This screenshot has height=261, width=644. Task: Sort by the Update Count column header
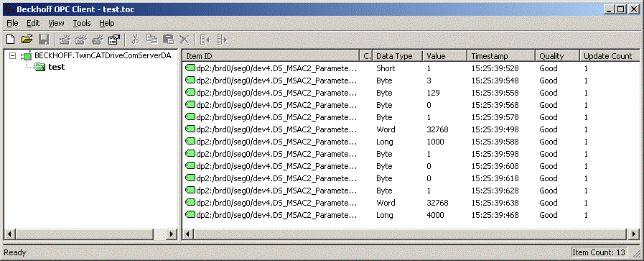click(610, 56)
